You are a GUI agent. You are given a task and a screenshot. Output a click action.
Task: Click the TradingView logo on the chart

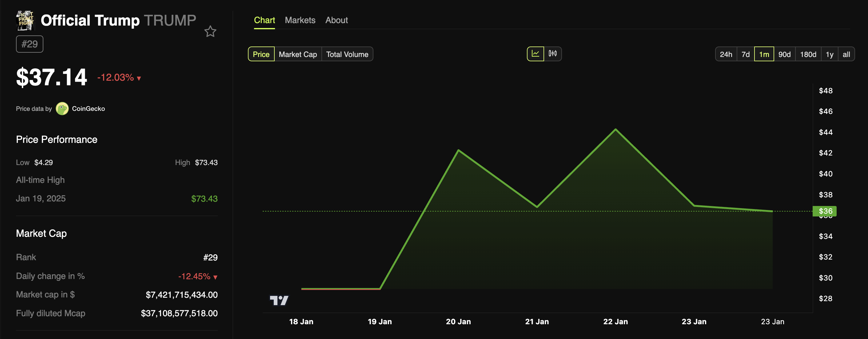pyautogui.click(x=279, y=300)
